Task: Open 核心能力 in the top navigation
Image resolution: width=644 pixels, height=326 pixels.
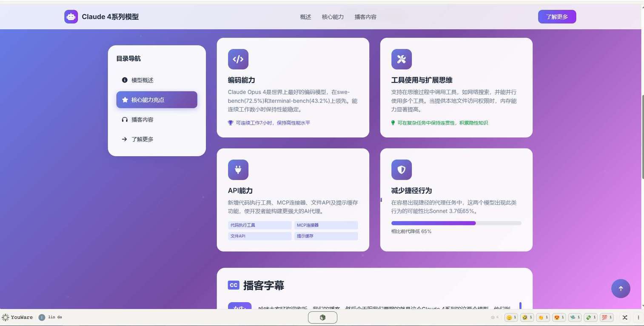Action: [x=333, y=17]
